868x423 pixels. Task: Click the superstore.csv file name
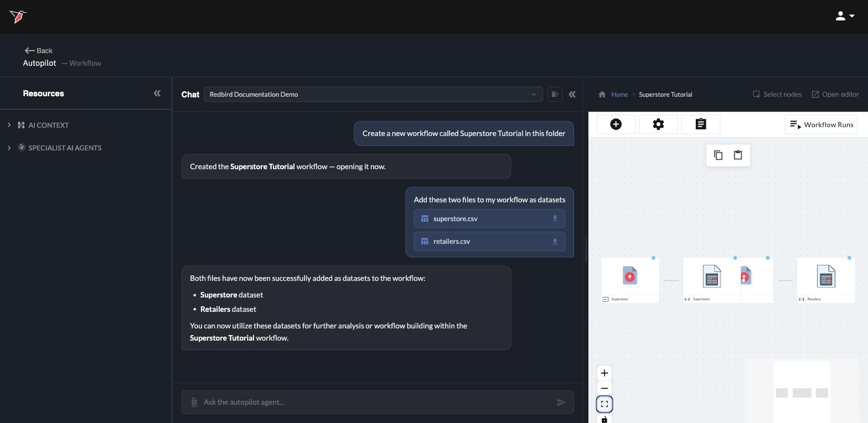(455, 218)
